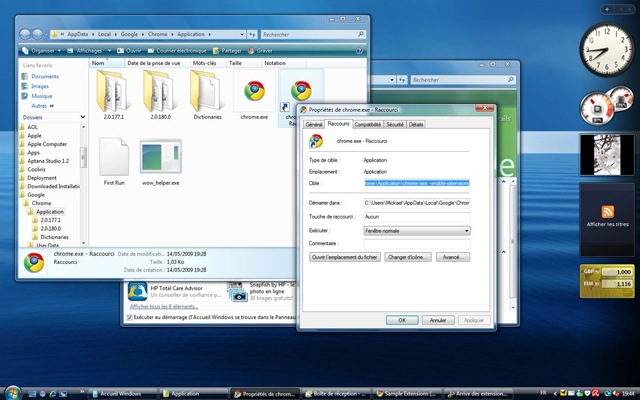Click the Cible target input field

point(417,183)
